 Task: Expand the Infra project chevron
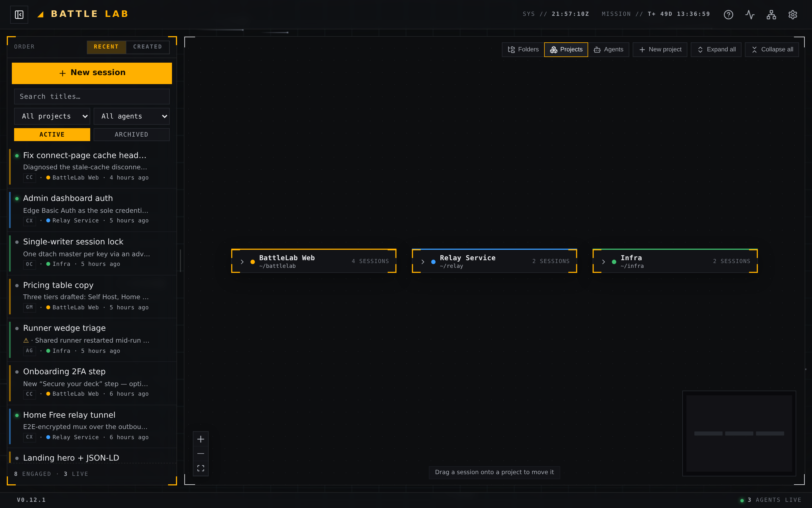[603, 261]
